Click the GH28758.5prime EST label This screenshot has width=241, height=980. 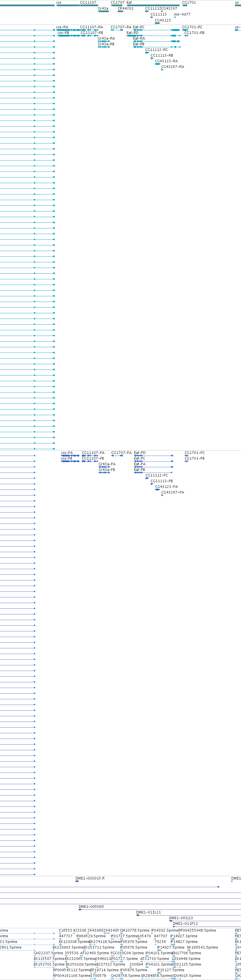pos(125,976)
